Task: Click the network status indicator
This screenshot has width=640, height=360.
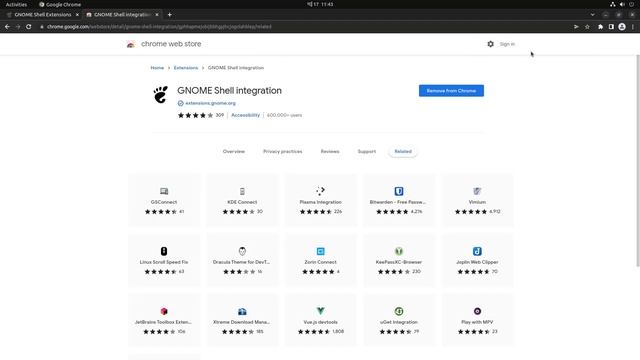Action: point(612,4)
